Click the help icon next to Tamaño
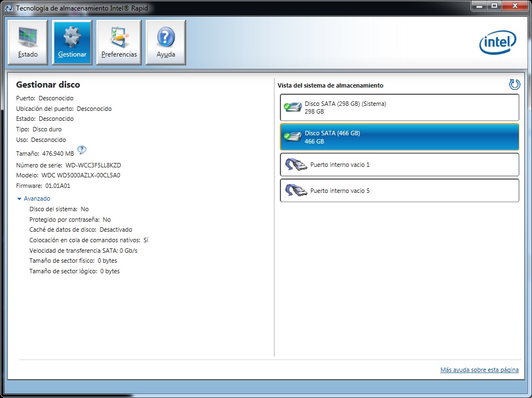 (x=82, y=150)
